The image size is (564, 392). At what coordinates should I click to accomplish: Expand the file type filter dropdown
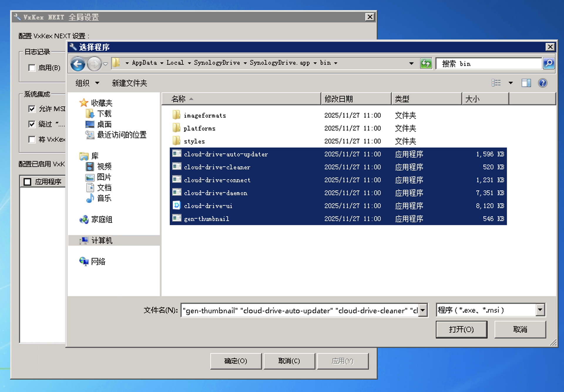(x=540, y=310)
